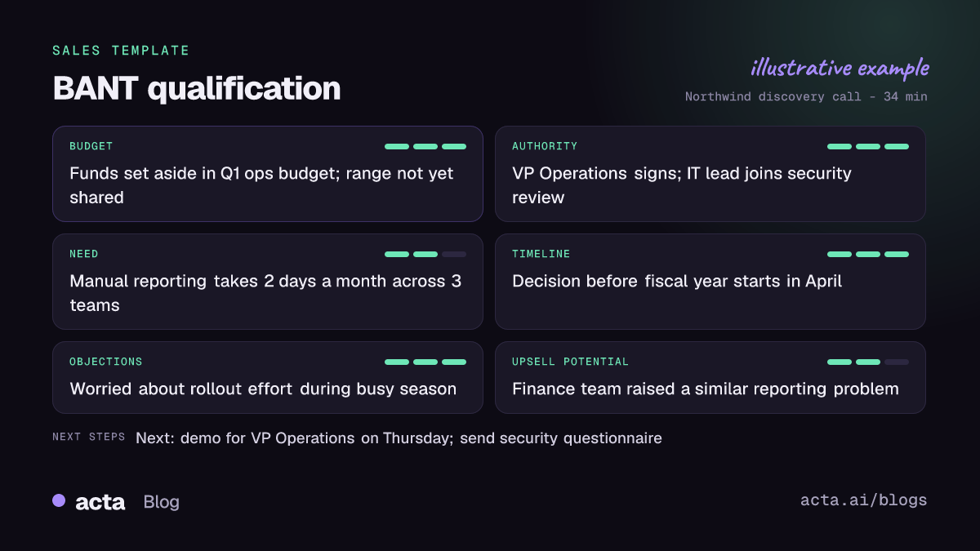Click the Blog label beside acta
Image resolution: width=980 pixels, height=551 pixels.
pyautogui.click(x=161, y=502)
